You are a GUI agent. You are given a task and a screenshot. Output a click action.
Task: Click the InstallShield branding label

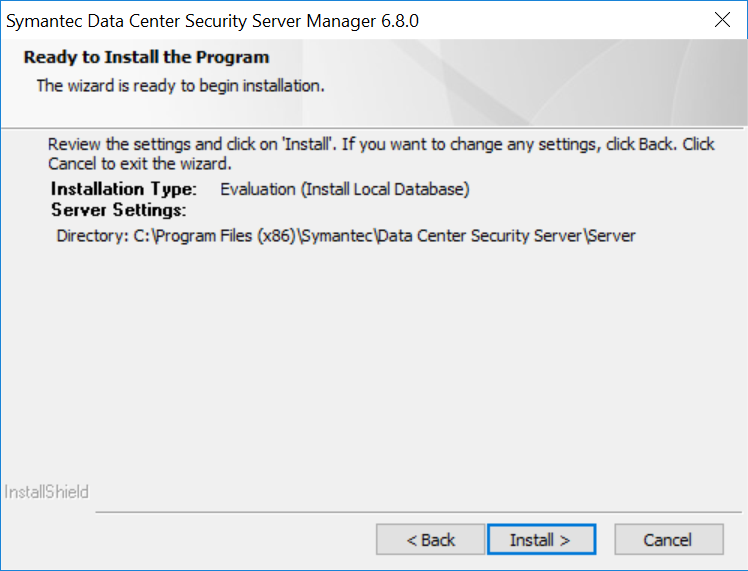pos(47,492)
